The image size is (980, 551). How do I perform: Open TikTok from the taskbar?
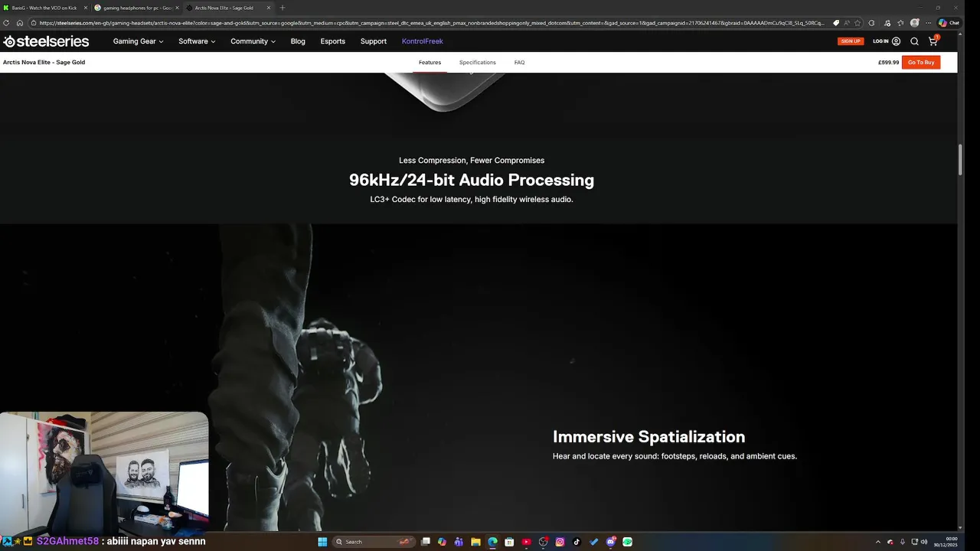577,542
